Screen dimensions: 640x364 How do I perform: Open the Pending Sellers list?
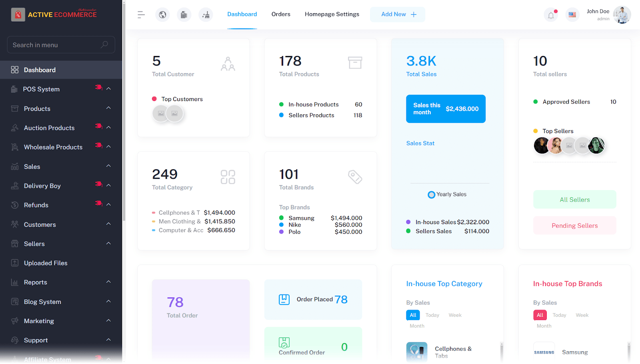tap(574, 225)
